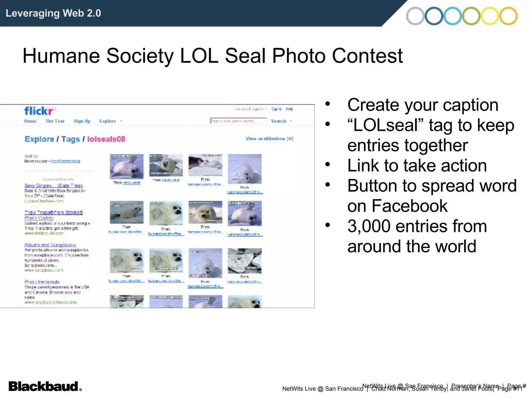Go to Tags in breadcrumb heading
This screenshot has width=532, height=399.
click(x=71, y=139)
